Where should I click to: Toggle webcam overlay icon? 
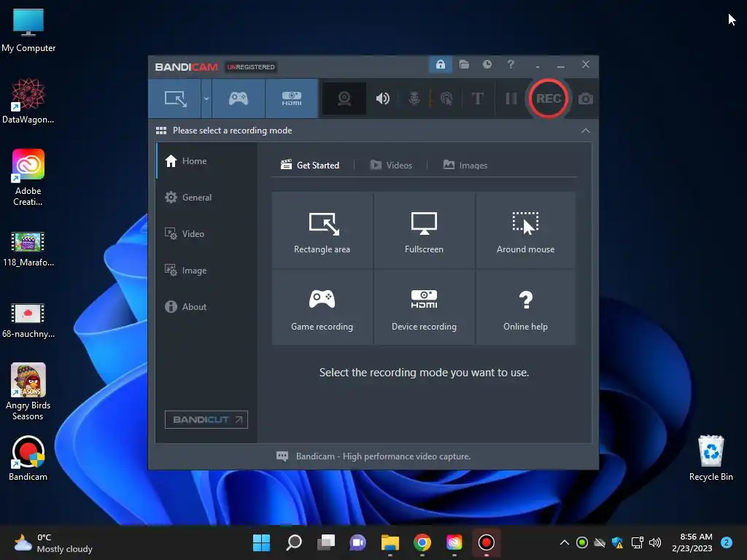point(344,98)
